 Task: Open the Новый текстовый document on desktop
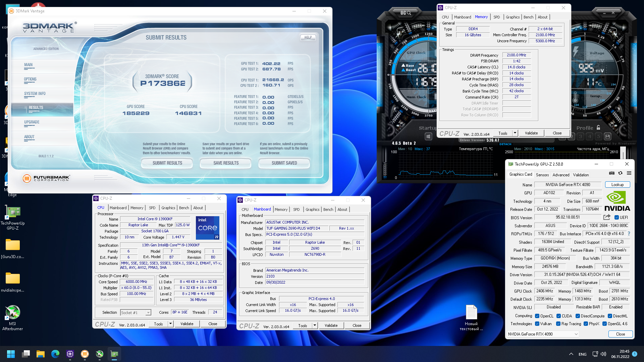[471, 318]
